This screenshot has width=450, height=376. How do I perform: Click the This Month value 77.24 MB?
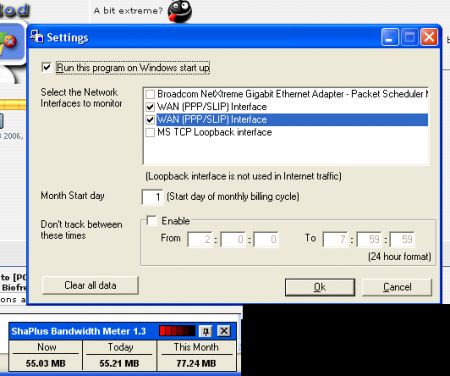coord(196,363)
